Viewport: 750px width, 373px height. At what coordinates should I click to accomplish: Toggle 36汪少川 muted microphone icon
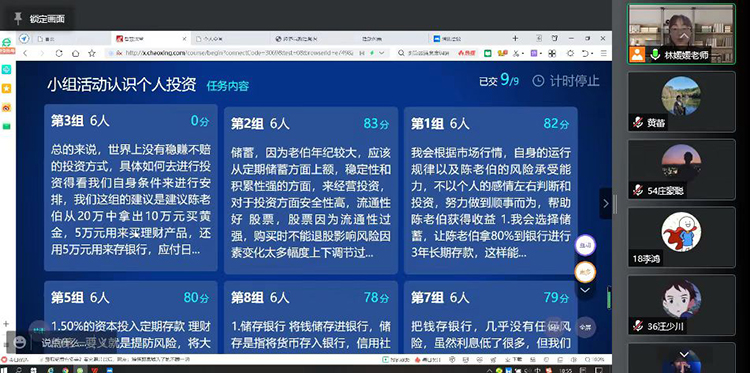click(638, 326)
